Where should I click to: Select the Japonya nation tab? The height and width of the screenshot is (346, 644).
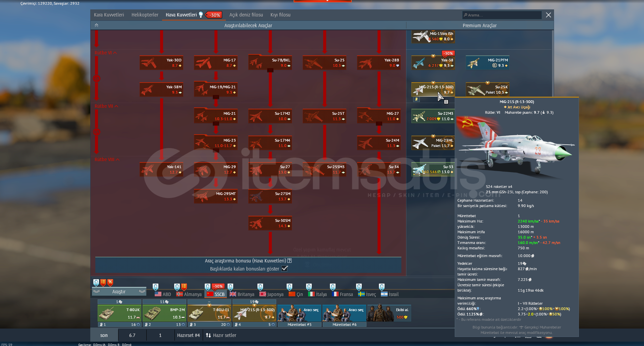271,294
